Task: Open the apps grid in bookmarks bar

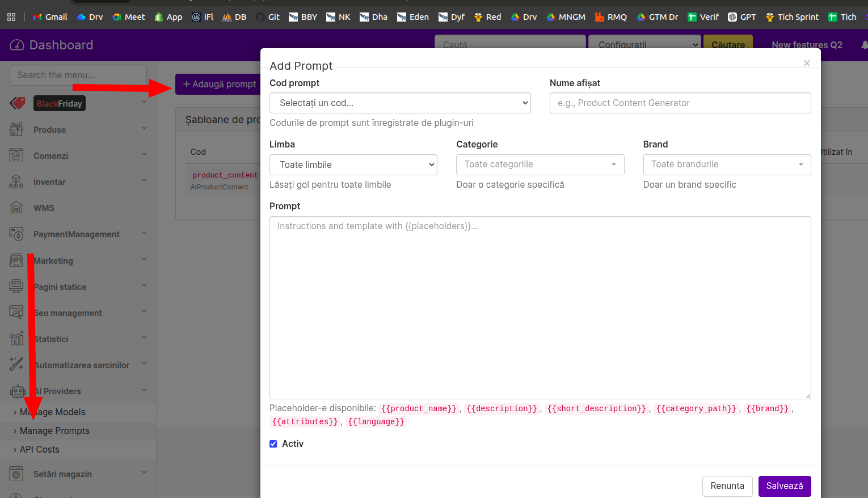Action: coord(11,17)
